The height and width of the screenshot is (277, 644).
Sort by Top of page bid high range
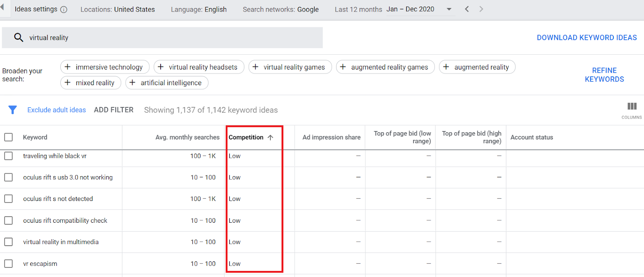coord(471,137)
